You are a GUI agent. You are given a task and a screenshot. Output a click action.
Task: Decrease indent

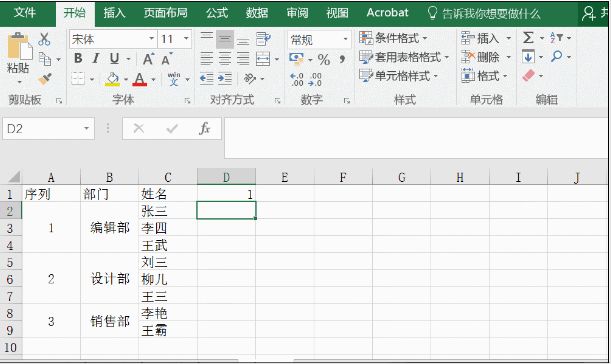(x=207, y=79)
